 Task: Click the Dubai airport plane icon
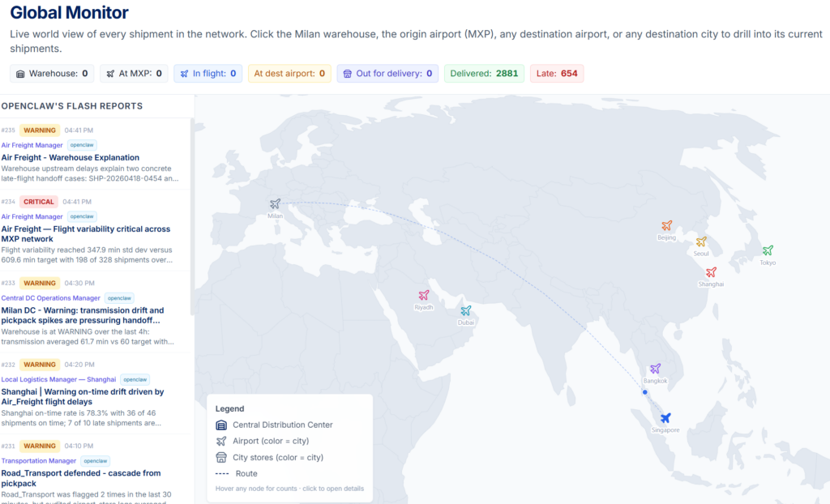point(465,310)
